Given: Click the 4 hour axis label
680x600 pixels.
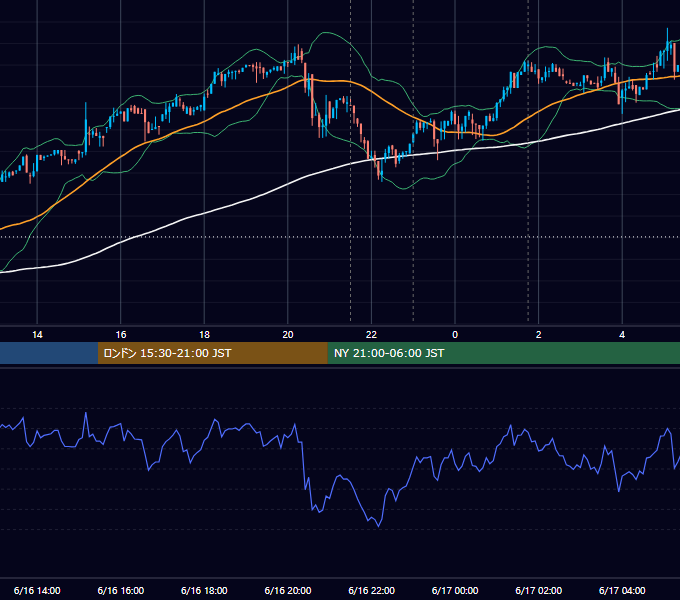Looking at the screenshot, I should click(622, 335).
